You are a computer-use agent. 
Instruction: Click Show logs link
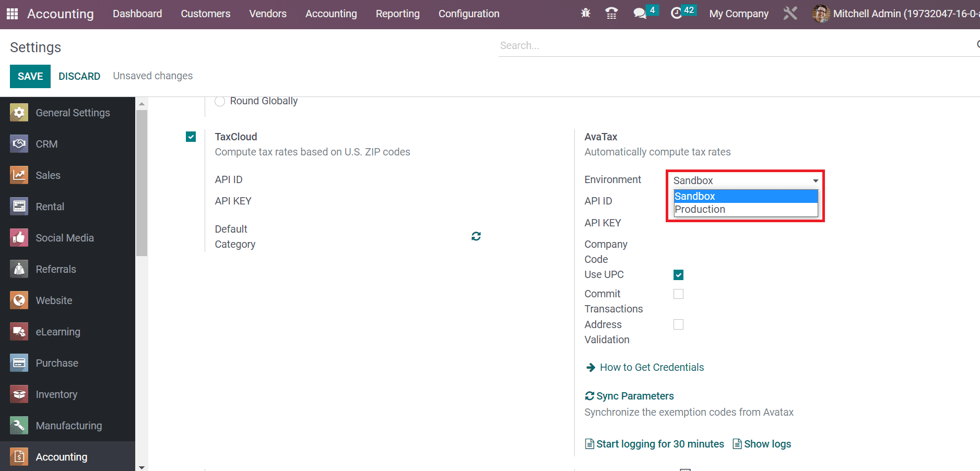pyautogui.click(x=768, y=444)
